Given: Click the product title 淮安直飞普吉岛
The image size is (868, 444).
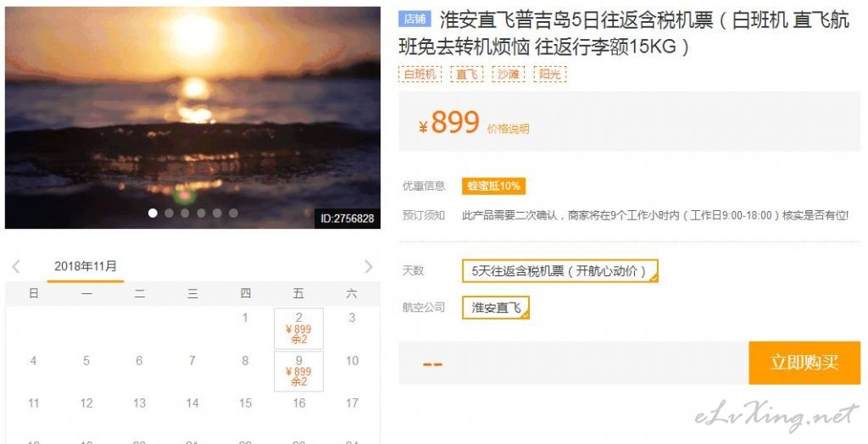Looking at the screenshot, I should 623,35.
